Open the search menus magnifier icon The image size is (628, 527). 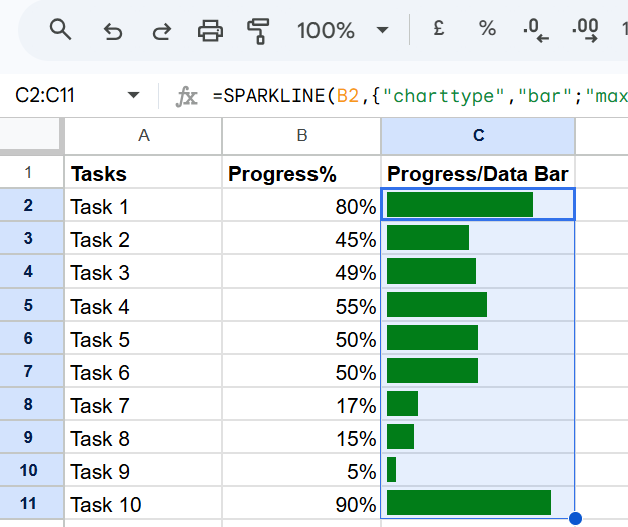[x=60, y=30]
